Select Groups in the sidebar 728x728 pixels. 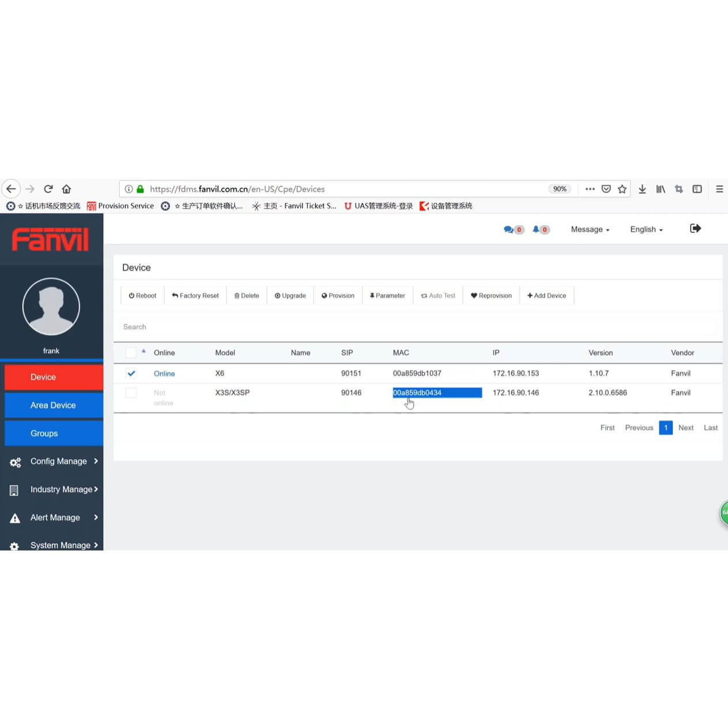(x=54, y=433)
